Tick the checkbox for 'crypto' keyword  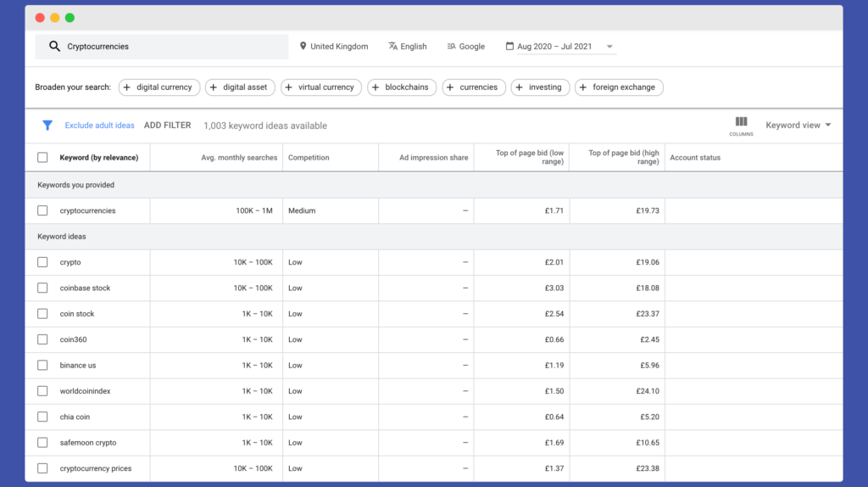tap(42, 262)
